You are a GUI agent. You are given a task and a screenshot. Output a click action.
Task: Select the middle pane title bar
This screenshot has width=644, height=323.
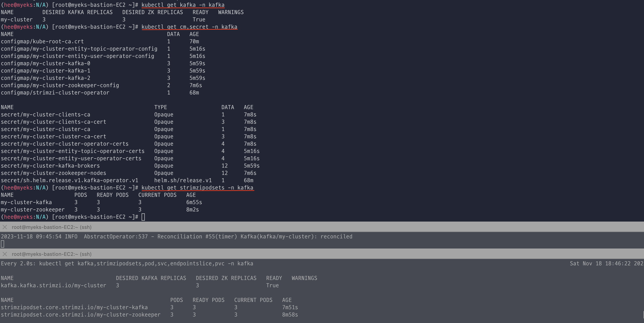[x=52, y=227]
